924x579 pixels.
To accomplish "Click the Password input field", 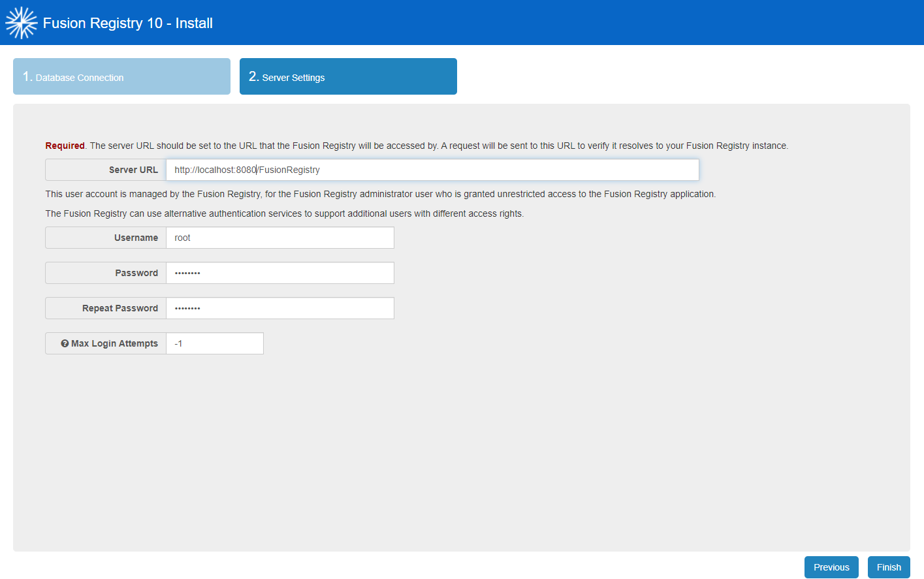I will pyautogui.click(x=279, y=273).
